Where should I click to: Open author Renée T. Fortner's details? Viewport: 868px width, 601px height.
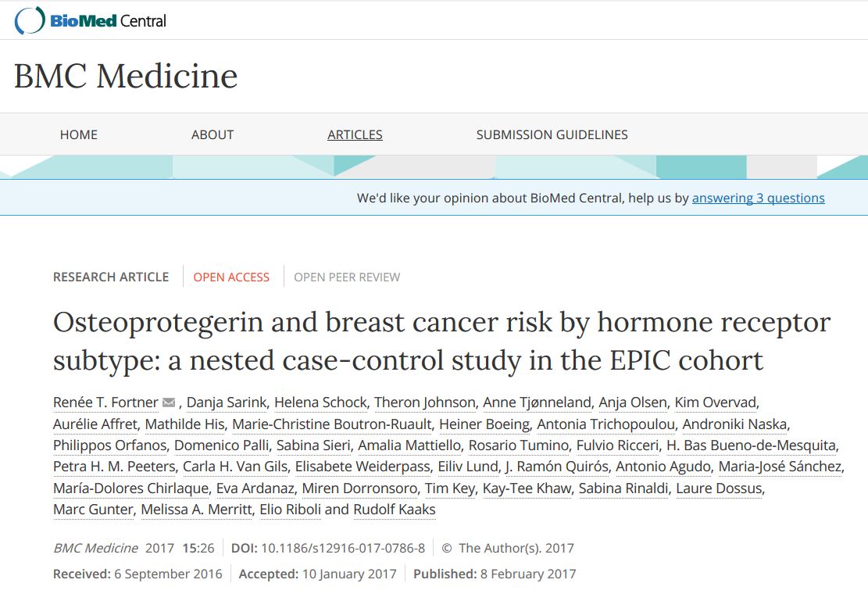pos(105,402)
